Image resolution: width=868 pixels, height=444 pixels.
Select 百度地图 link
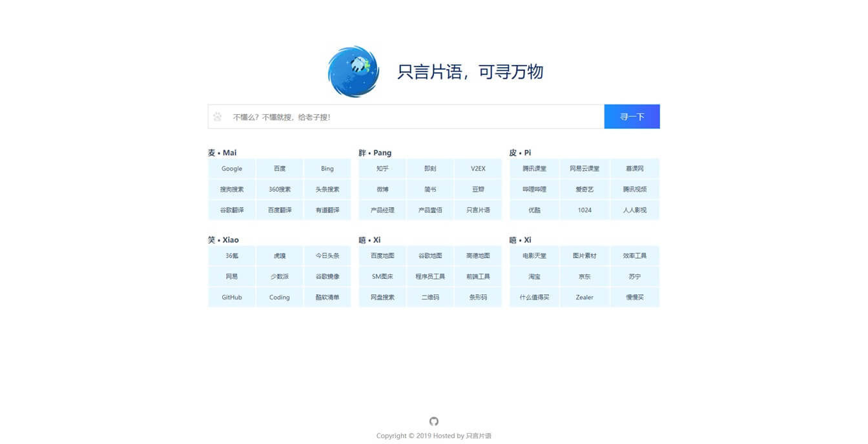382,256
